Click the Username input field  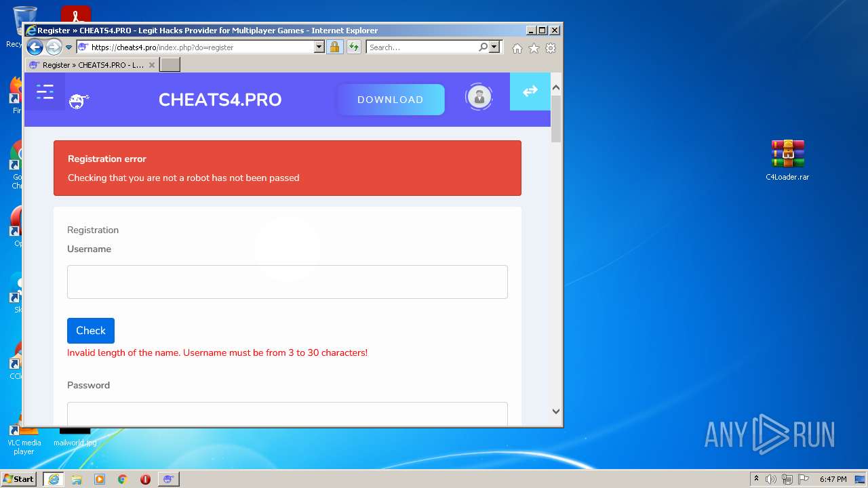tap(288, 282)
